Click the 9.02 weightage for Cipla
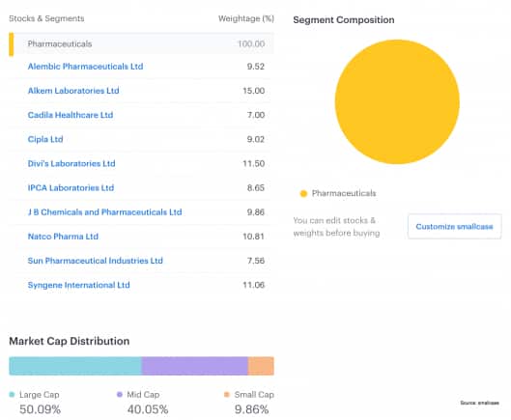This screenshot has width=511, height=420. point(255,139)
